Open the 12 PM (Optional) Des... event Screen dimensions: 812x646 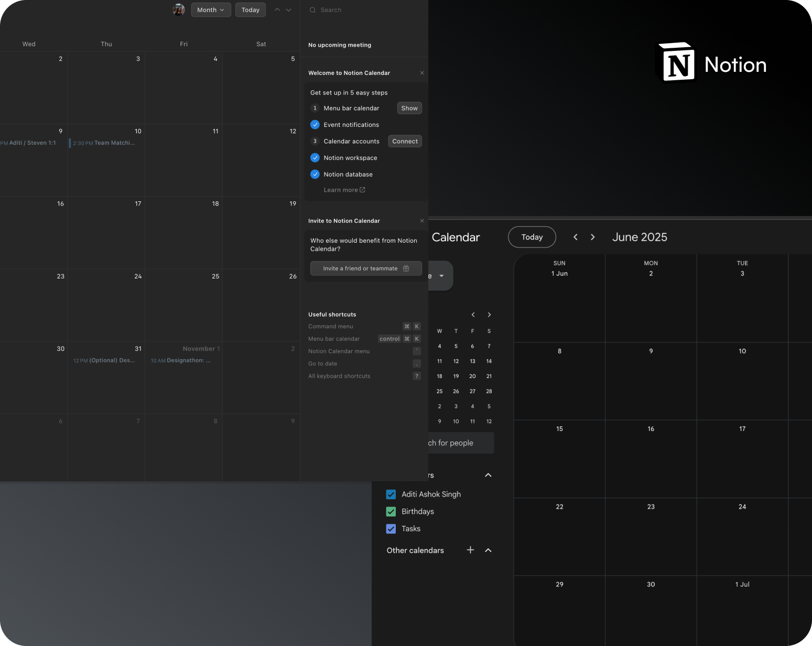(105, 360)
